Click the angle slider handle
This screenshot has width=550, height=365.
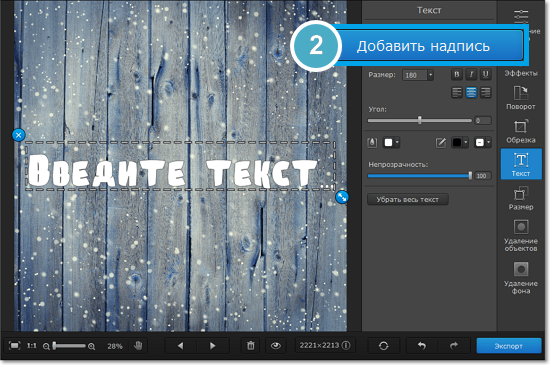(420, 120)
